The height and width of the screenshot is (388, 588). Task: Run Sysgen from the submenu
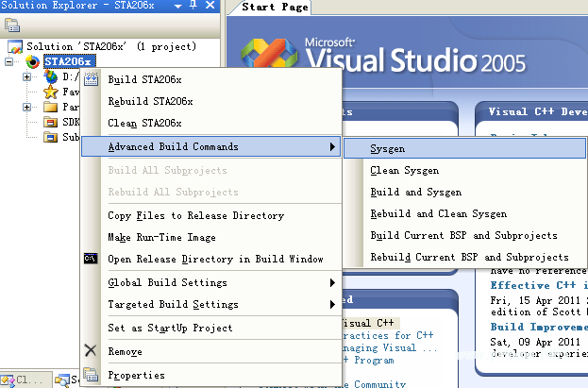click(464, 148)
